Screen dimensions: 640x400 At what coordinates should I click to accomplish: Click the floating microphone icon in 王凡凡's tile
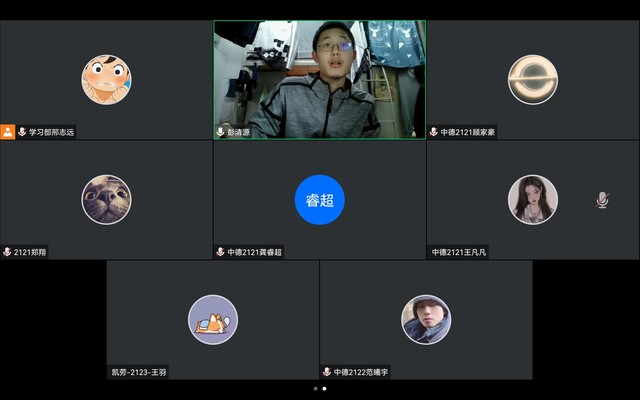tap(602, 200)
